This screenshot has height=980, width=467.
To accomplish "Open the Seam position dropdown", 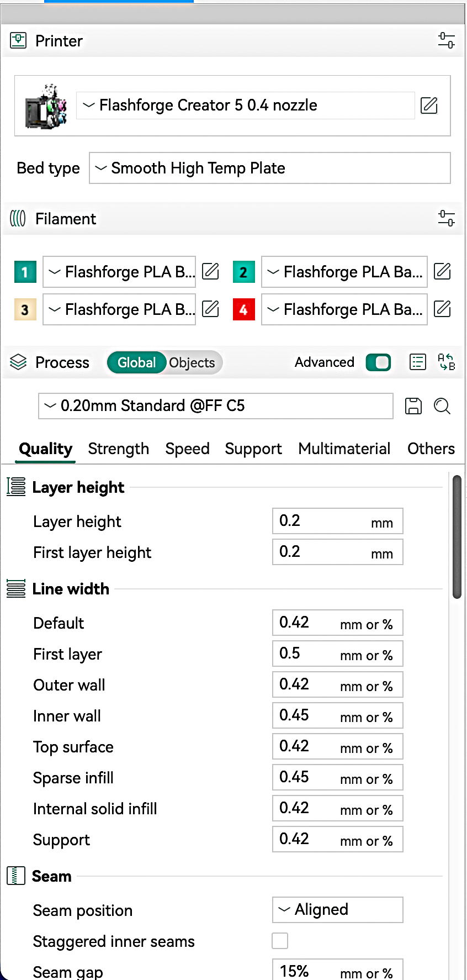I will [x=338, y=910].
